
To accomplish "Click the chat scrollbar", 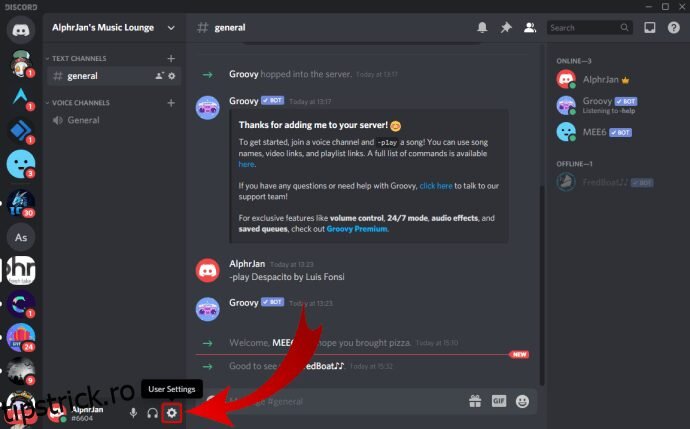I will point(542,284).
